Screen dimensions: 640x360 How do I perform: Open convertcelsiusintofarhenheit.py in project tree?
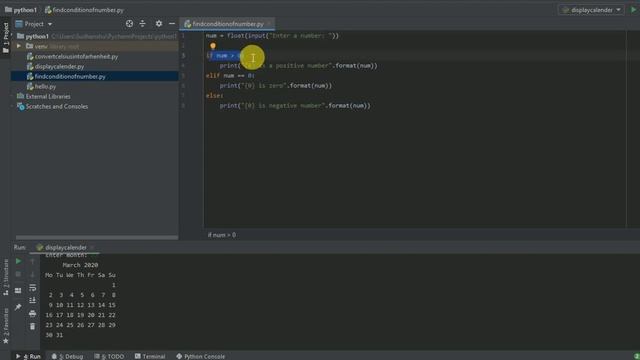(x=76, y=56)
